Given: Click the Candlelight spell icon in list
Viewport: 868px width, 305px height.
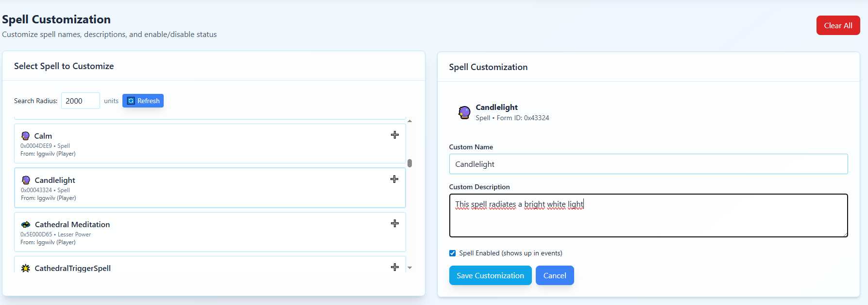Looking at the screenshot, I should click(x=26, y=180).
